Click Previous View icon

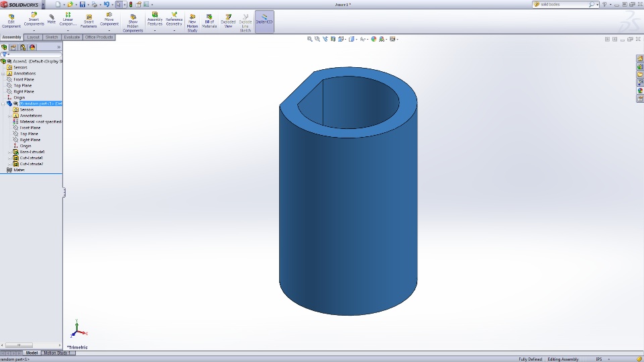(325, 39)
